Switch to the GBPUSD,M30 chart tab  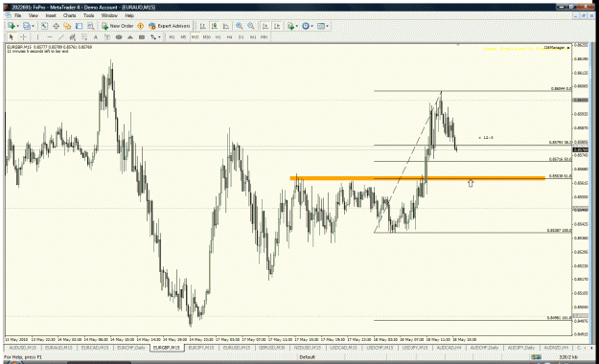pos(271,348)
